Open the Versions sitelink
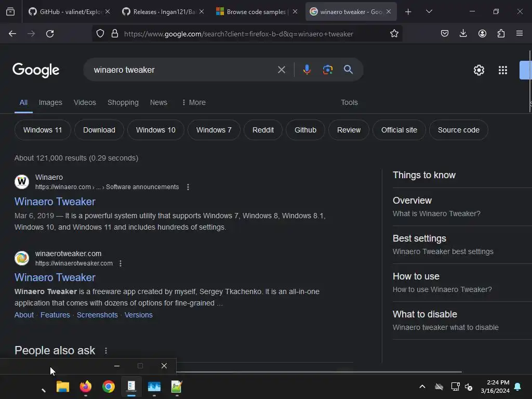Screen dimensions: 532x399 tap(138, 315)
